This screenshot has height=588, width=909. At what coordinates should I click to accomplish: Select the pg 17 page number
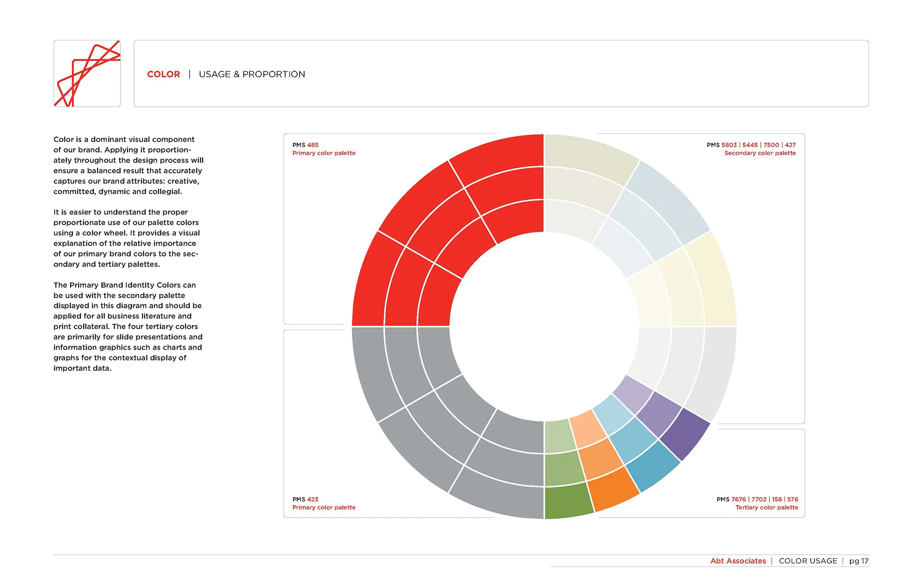pos(859,561)
